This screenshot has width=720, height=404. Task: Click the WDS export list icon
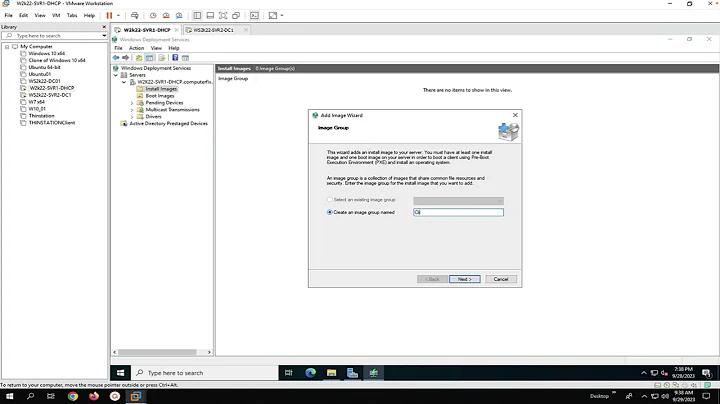coord(162,57)
